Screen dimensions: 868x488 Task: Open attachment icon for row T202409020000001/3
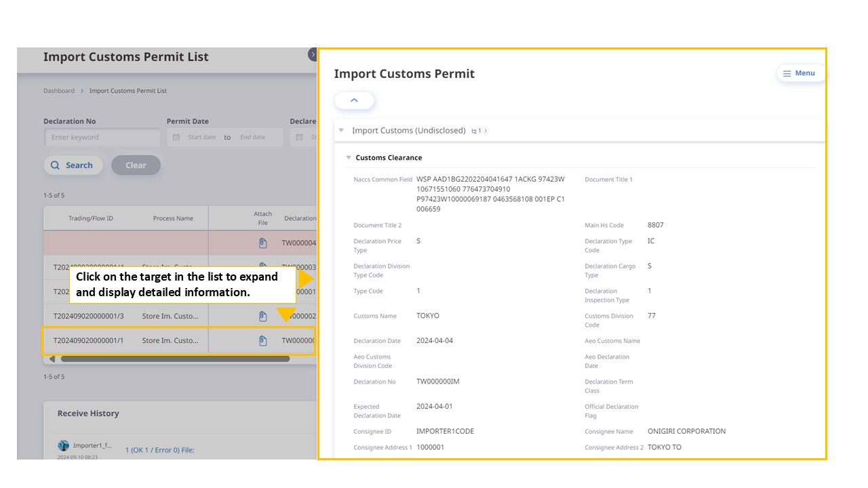coord(262,317)
